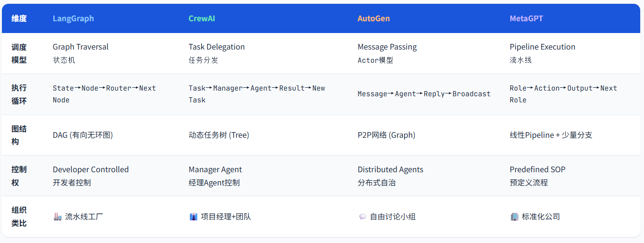Select the Manager Agent cell text

click(215, 169)
